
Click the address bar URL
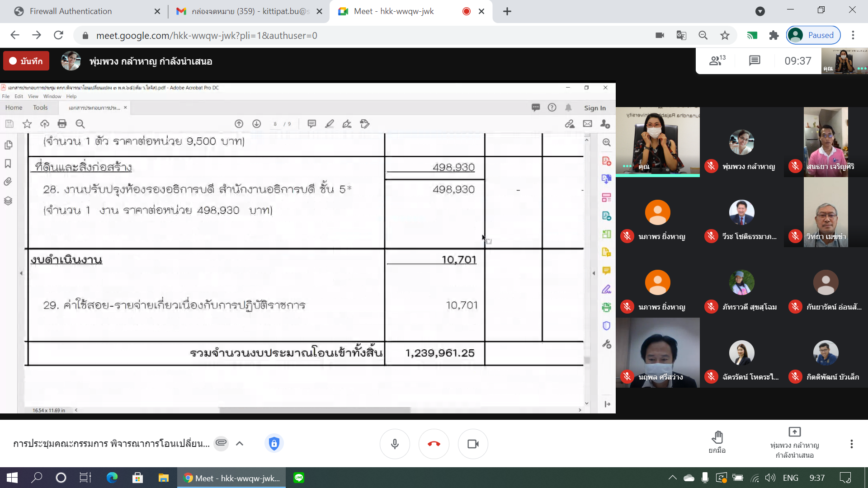pos(207,35)
